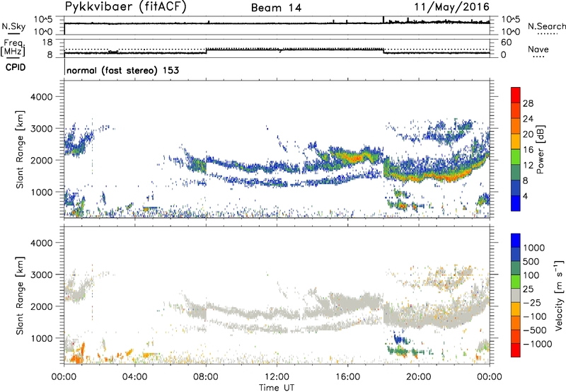Image resolution: width=566 pixels, height=392 pixels.
Task: Click the red bottom segment of velocity color bar
Action: pos(516,350)
